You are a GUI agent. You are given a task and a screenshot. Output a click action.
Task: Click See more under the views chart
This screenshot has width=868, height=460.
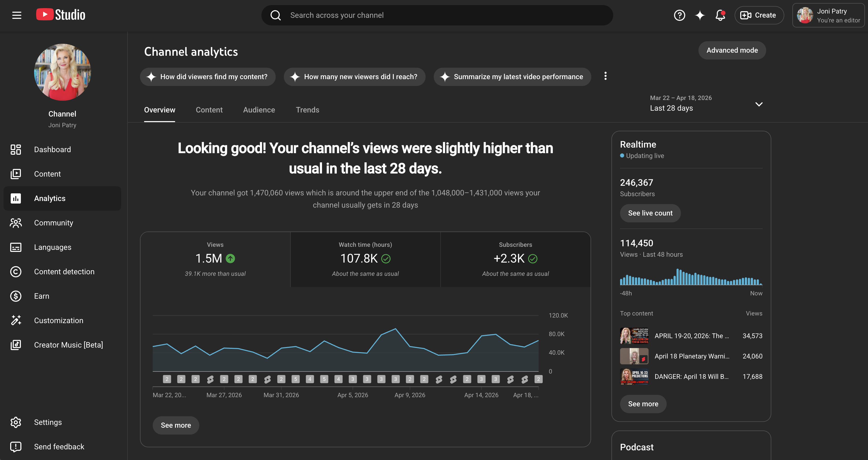(176, 425)
